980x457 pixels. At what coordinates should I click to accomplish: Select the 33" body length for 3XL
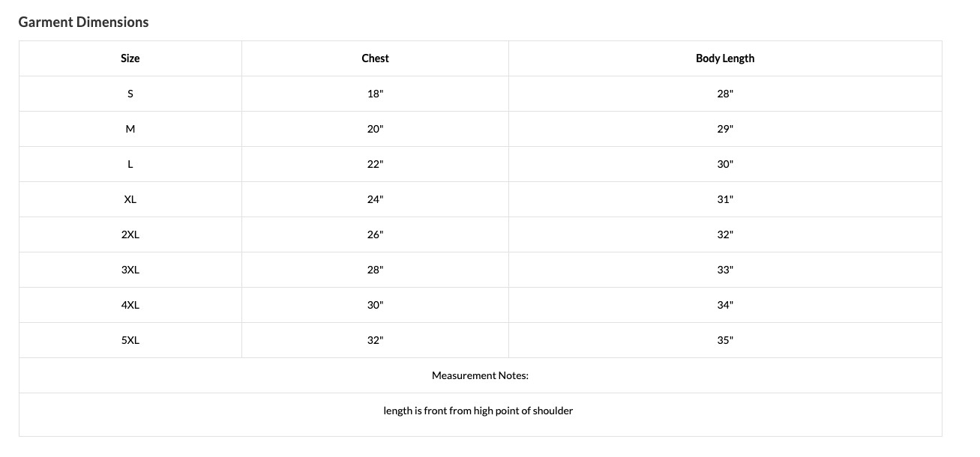coord(725,270)
